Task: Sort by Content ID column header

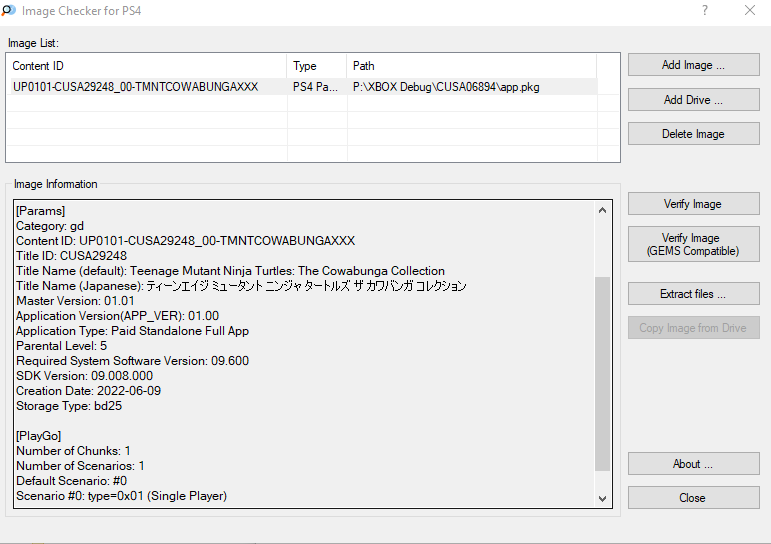Action: [x=147, y=66]
